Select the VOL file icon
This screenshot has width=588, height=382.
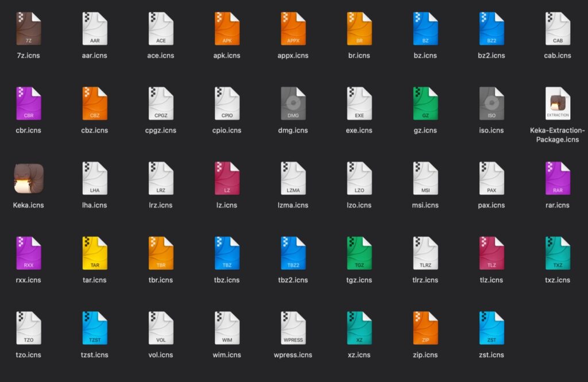[161, 328]
